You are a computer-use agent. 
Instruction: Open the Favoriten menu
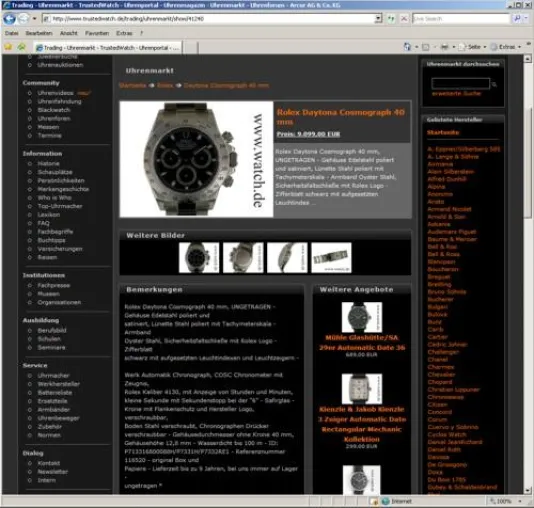[97, 33]
